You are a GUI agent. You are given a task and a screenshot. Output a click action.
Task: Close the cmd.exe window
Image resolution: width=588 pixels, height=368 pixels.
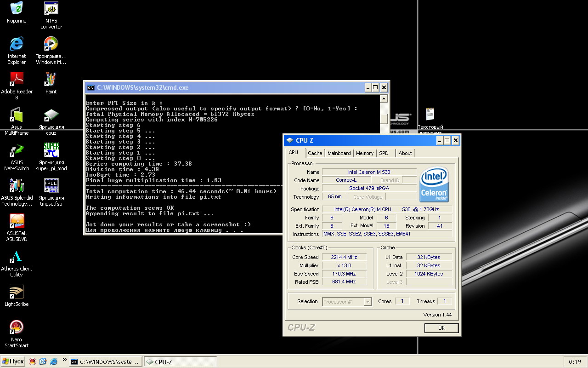pyautogui.click(x=384, y=87)
